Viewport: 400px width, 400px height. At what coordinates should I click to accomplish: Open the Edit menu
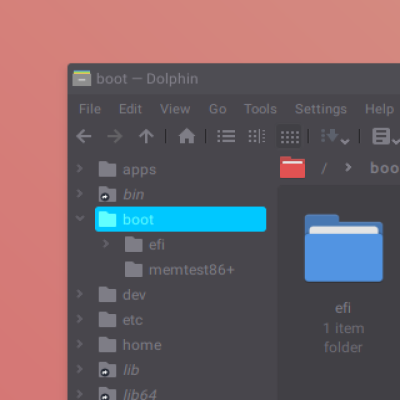(x=131, y=109)
